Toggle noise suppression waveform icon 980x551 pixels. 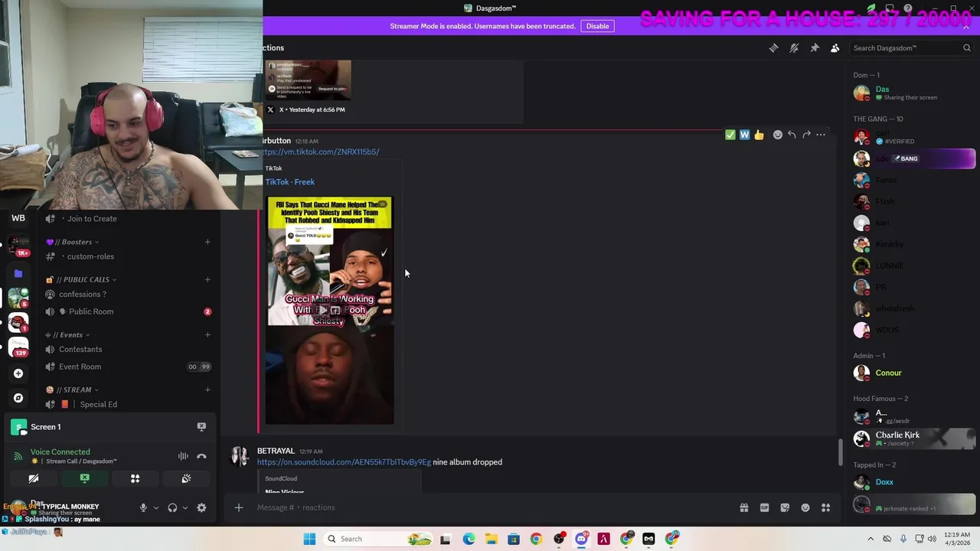(x=183, y=456)
